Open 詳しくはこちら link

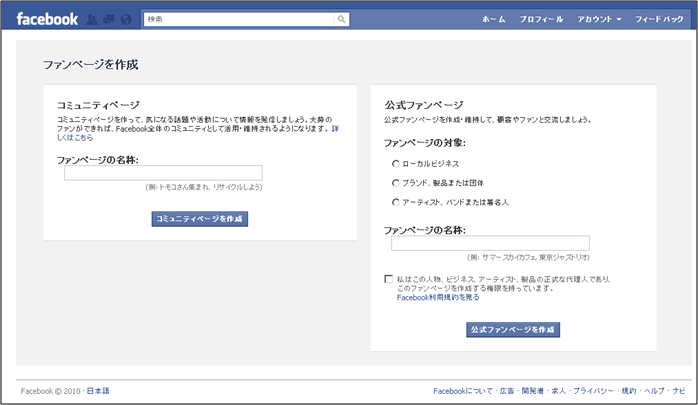click(x=75, y=138)
